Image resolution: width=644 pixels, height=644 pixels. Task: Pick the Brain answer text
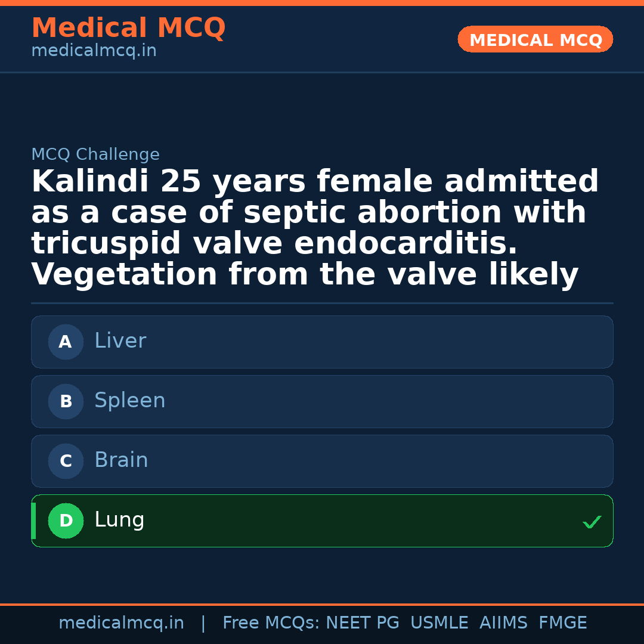(x=121, y=460)
